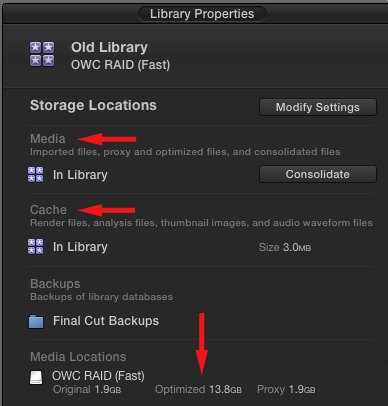Click library icon beside Media In Library
This screenshot has height=406, width=388.
pyautogui.click(x=35, y=175)
